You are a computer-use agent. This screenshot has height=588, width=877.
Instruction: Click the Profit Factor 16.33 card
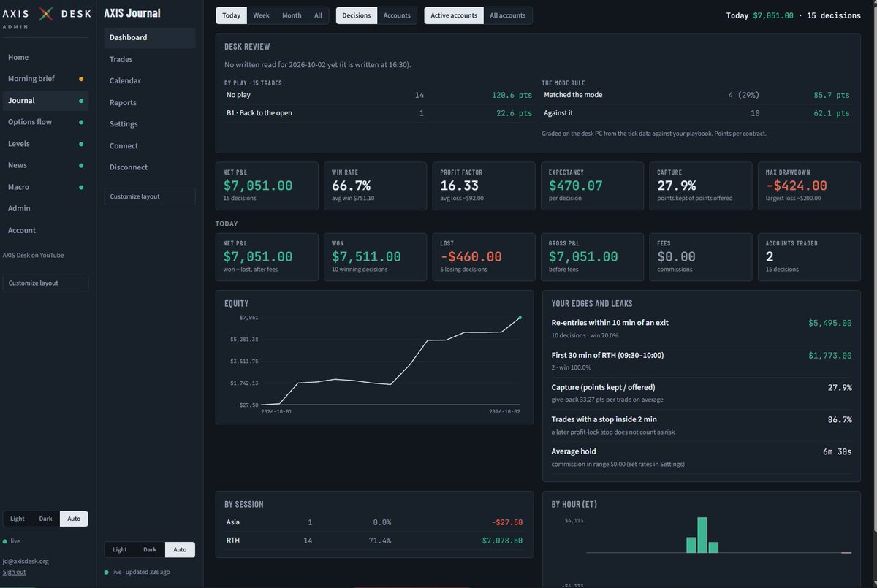click(x=483, y=186)
